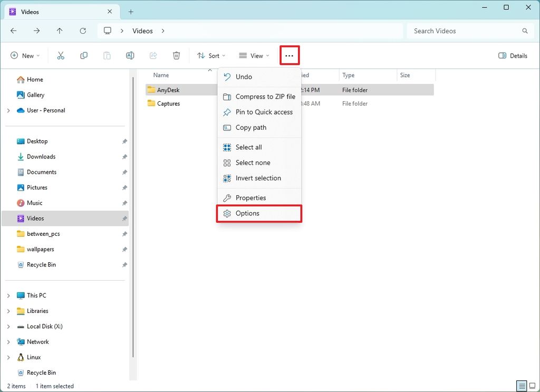Add a new tab with plus button

tap(131, 12)
